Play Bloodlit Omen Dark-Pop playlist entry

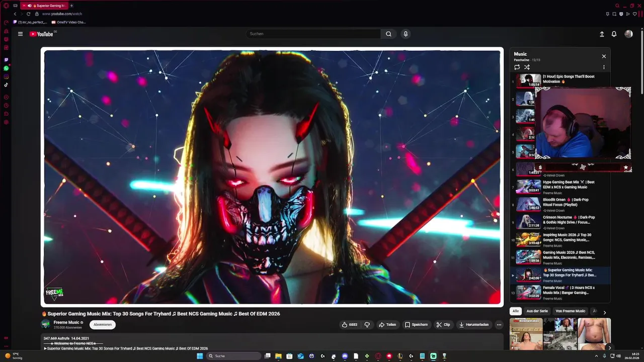560,205
